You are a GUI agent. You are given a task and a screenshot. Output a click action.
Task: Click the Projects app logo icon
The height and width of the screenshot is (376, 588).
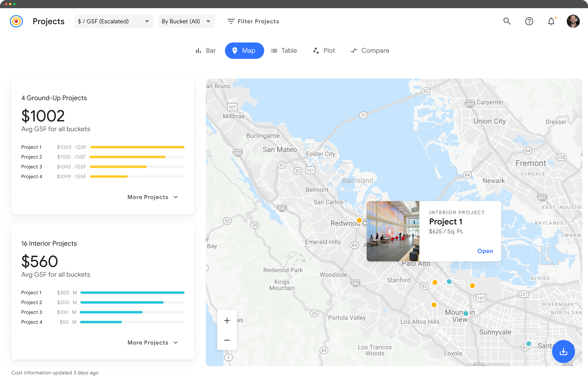(16, 21)
